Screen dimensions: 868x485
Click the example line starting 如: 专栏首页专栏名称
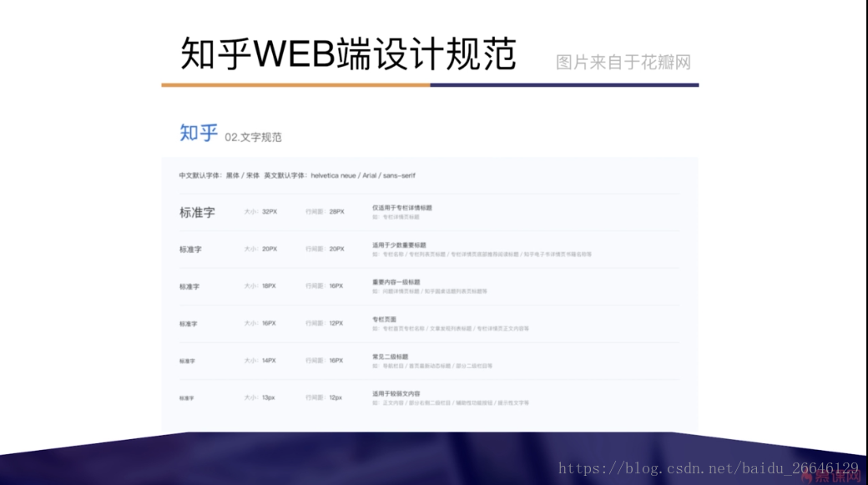tap(451, 329)
